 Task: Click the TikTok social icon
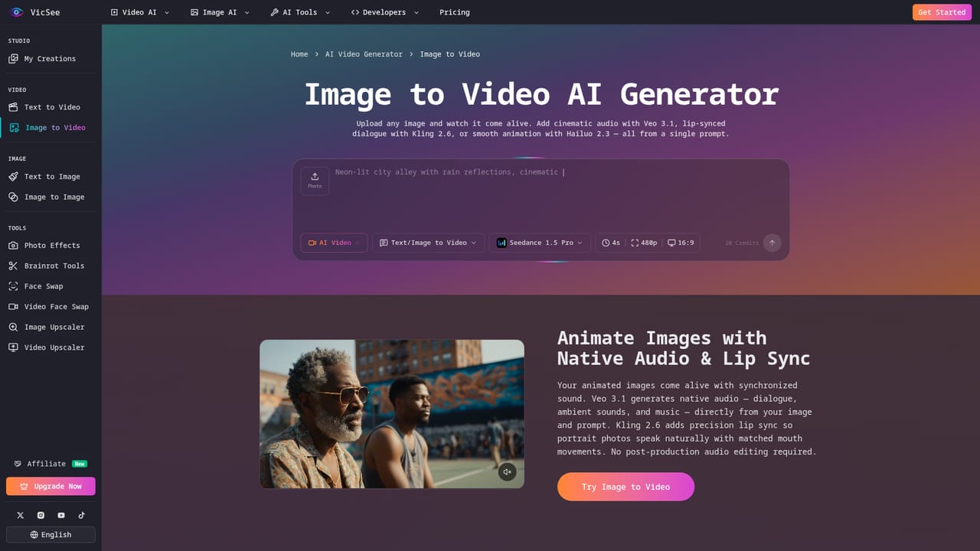click(81, 515)
